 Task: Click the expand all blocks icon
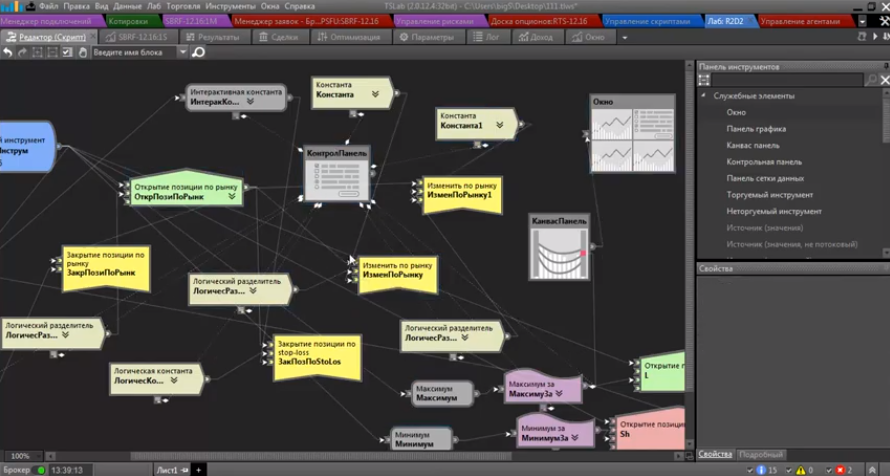click(x=37, y=52)
